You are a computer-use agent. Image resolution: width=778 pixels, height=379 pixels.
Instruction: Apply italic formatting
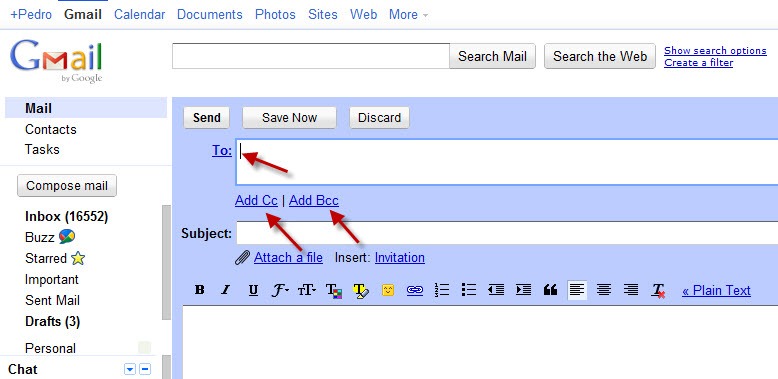click(x=226, y=290)
